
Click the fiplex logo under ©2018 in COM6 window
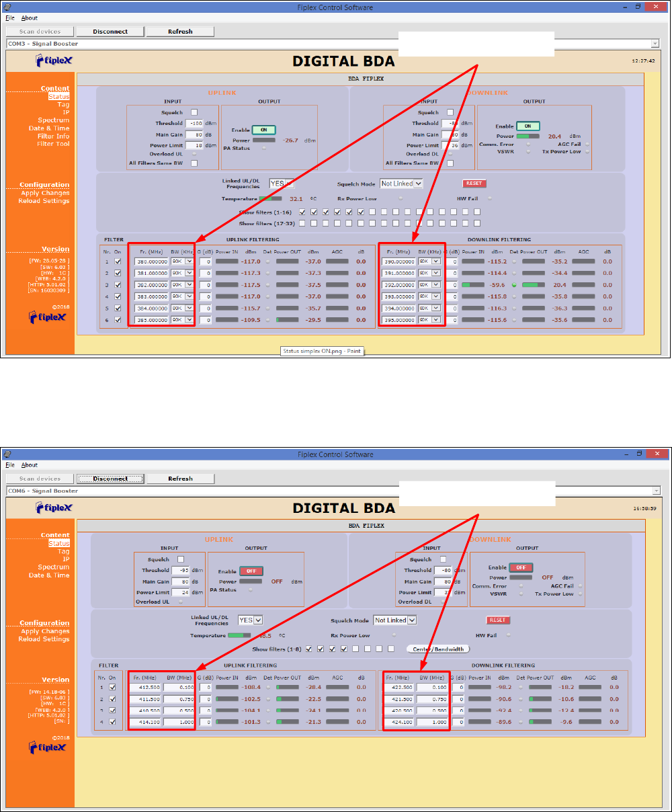coord(48,747)
